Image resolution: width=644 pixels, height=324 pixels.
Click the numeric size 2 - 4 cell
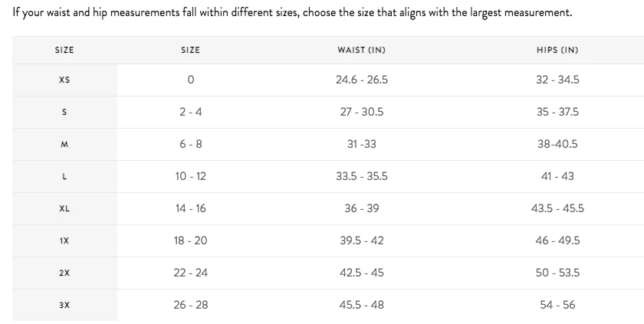click(x=190, y=112)
